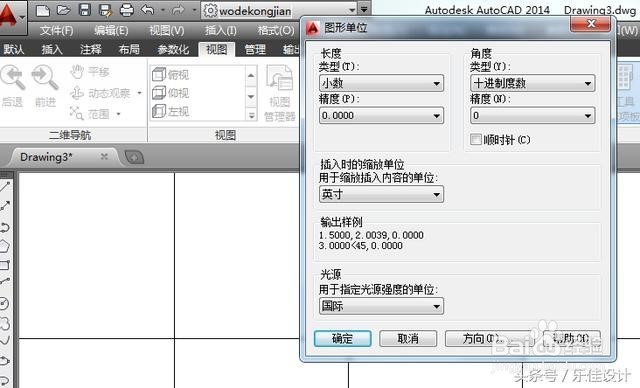Save the drawing with the floppy icon

coord(84,10)
